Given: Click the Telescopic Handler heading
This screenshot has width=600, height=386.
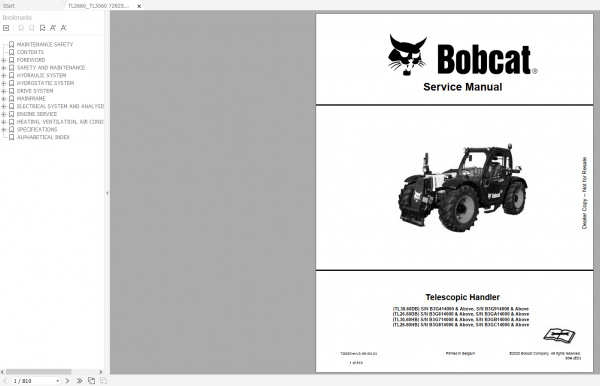Looking at the screenshot, I should click(463, 297).
